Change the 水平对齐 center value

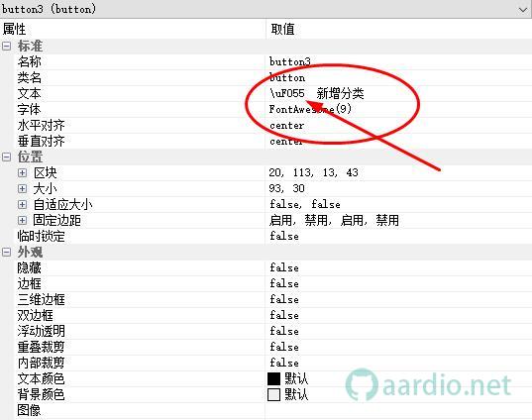click(287, 125)
